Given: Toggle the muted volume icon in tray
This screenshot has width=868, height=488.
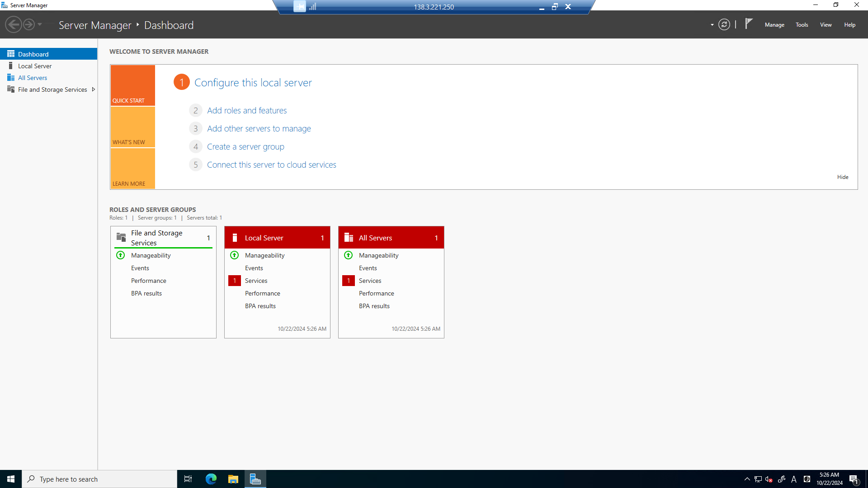Looking at the screenshot, I should pyautogui.click(x=769, y=479).
